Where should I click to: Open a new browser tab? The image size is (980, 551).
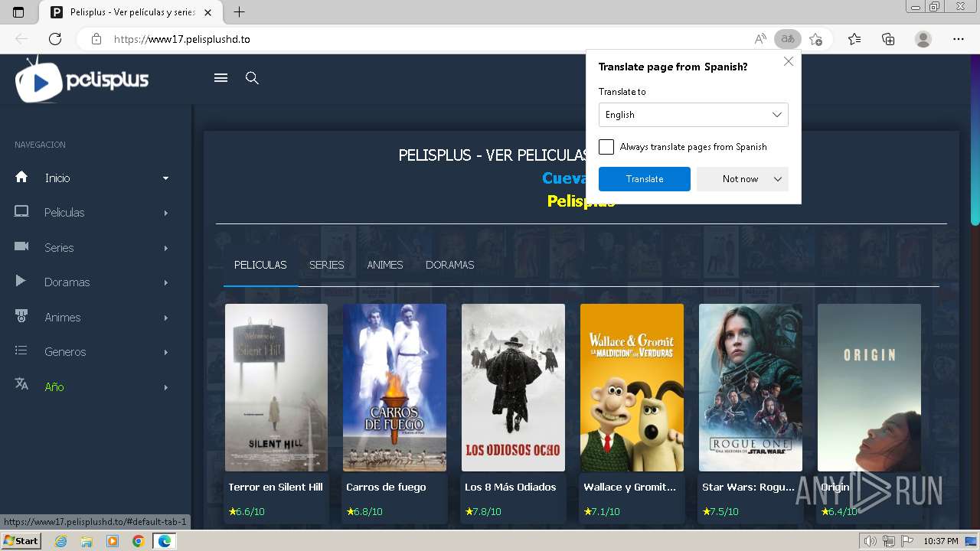pyautogui.click(x=239, y=12)
